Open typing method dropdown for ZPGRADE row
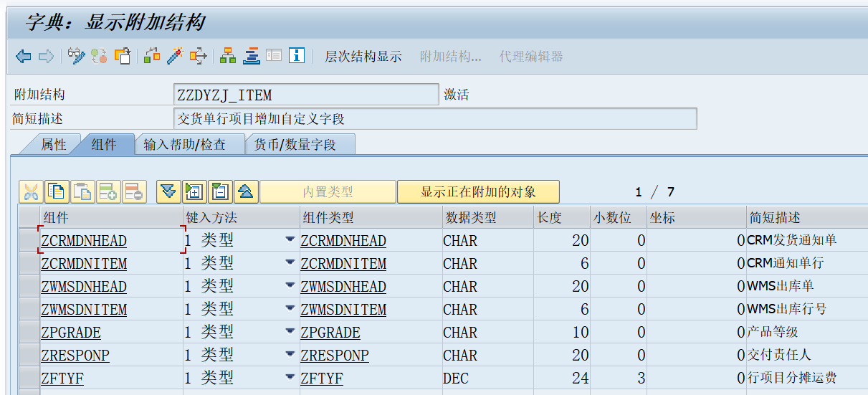This screenshot has width=868, height=395. (x=290, y=332)
